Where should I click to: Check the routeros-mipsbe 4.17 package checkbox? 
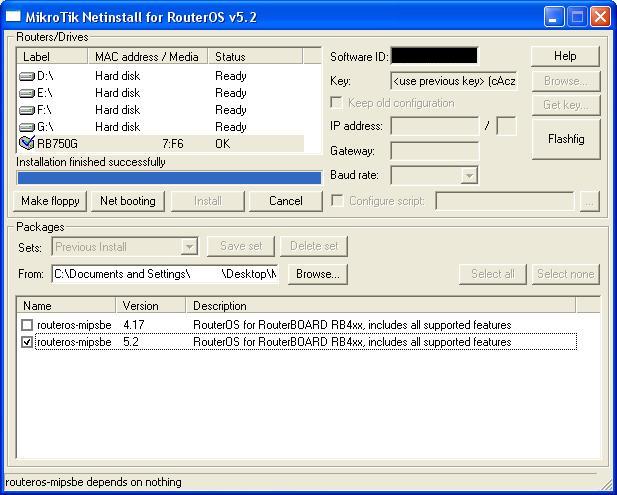click(x=27, y=325)
